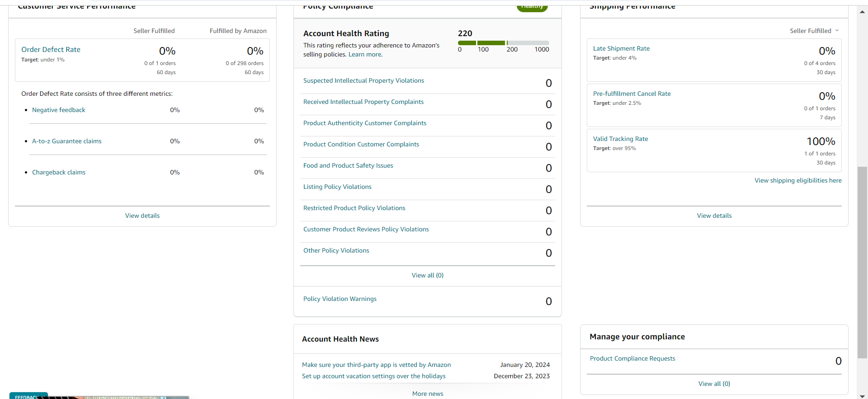Click the 220 health rating score
868x399 pixels.
click(465, 33)
